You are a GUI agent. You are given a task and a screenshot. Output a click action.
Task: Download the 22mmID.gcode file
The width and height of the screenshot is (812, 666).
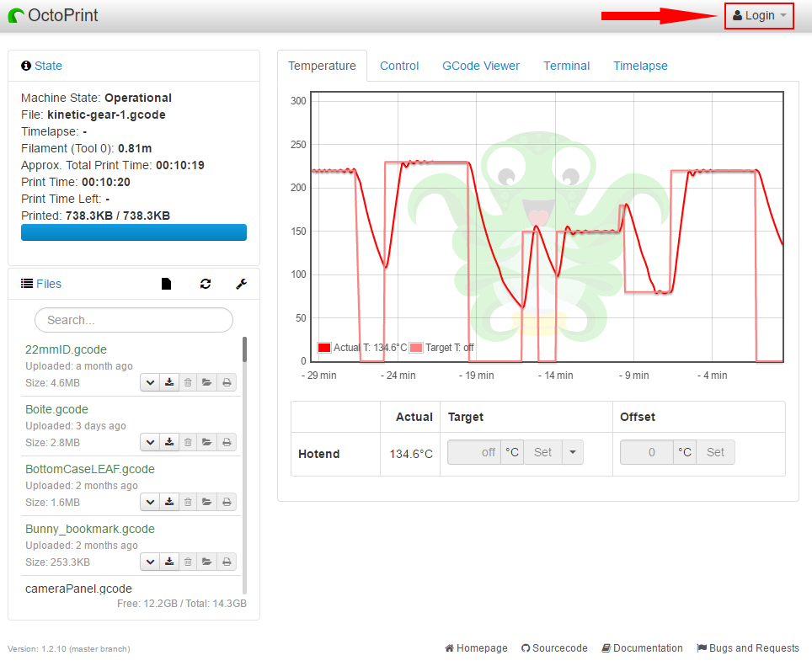169,382
